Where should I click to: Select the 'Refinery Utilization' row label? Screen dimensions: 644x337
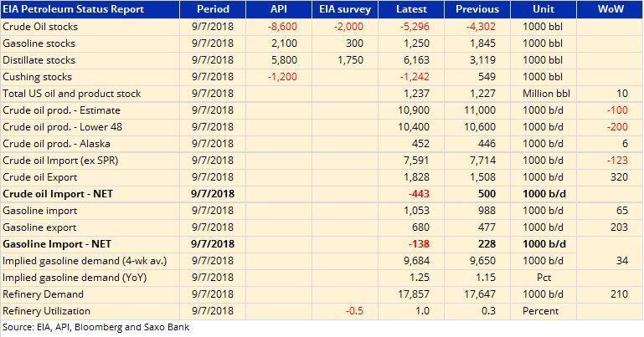(x=46, y=311)
